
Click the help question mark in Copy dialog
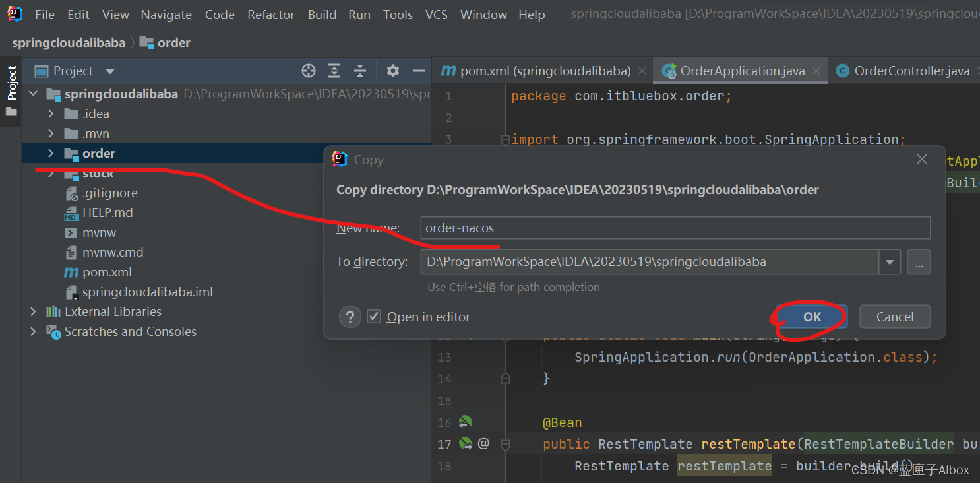(x=350, y=317)
